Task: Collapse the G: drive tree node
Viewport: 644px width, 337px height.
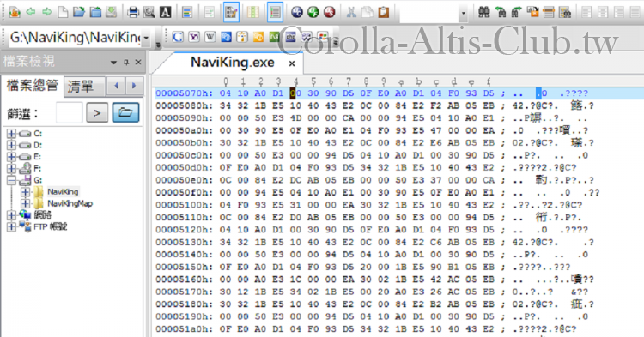Action: 11,180
